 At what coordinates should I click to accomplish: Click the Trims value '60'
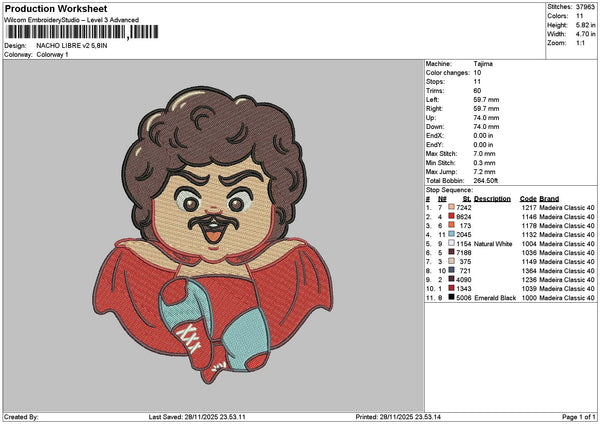pyautogui.click(x=477, y=91)
